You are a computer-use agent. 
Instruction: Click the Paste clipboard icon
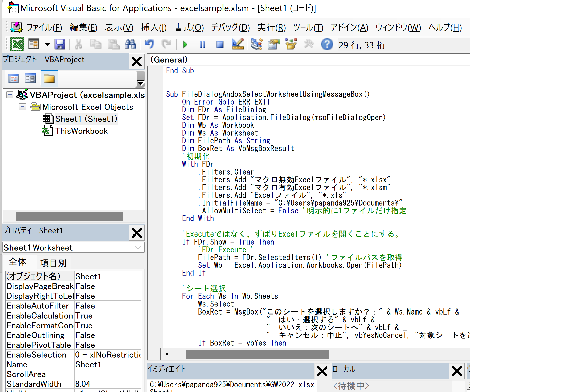pyautogui.click(x=113, y=45)
